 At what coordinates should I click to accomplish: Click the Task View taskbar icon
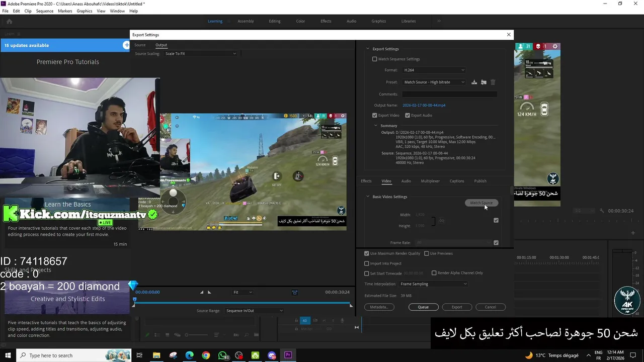pos(140,355)
